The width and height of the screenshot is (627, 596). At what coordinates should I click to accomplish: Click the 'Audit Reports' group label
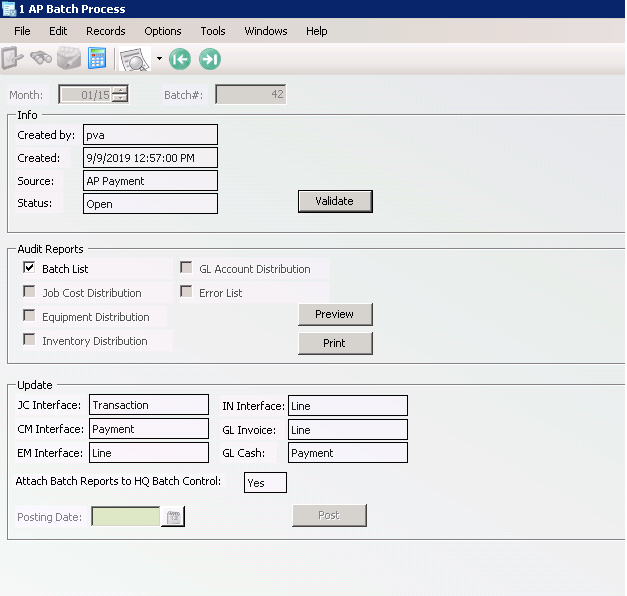coord(50,249)
